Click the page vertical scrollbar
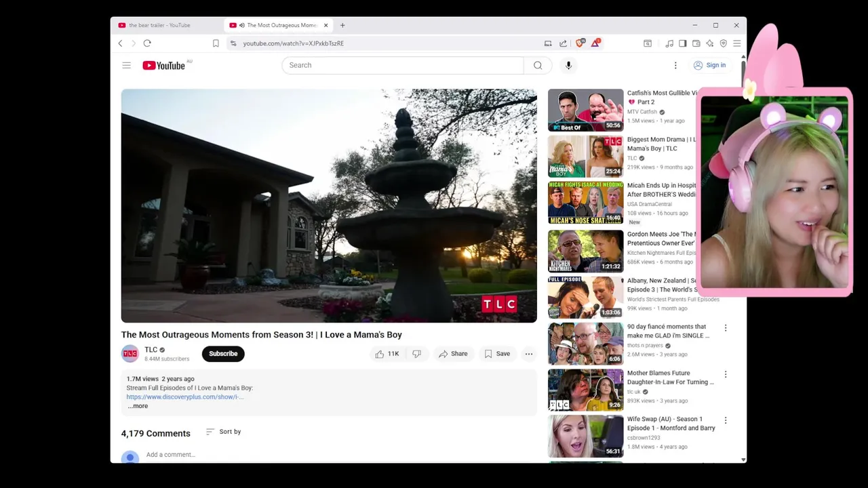This screenshot has width=868, height=488. [x=744, y=258]
